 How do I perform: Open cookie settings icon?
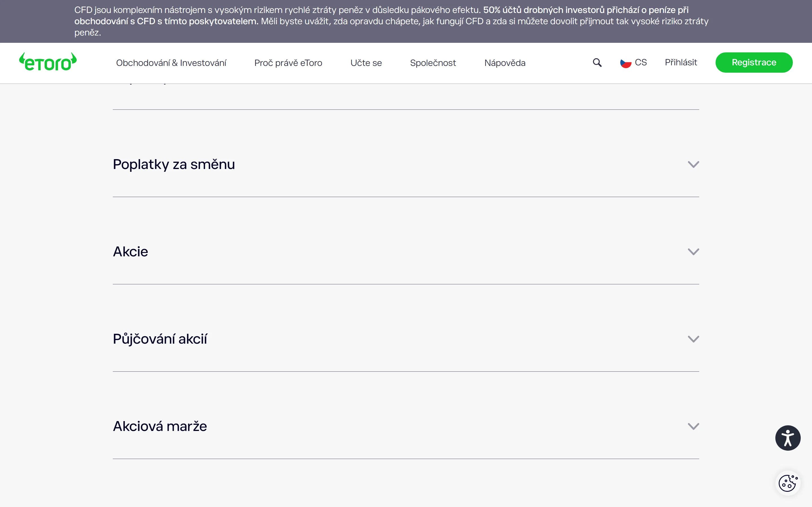pyautogui.click(x=787, y=483)
